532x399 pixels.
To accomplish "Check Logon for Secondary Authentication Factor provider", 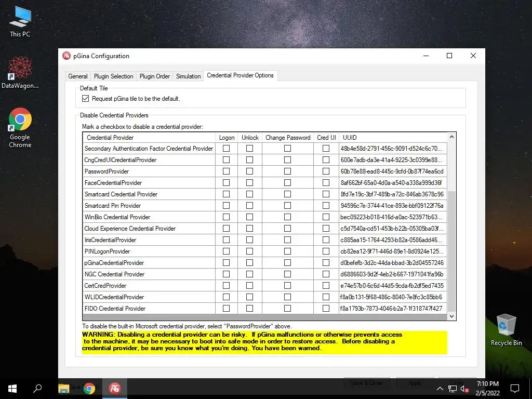I will [227, 148].
